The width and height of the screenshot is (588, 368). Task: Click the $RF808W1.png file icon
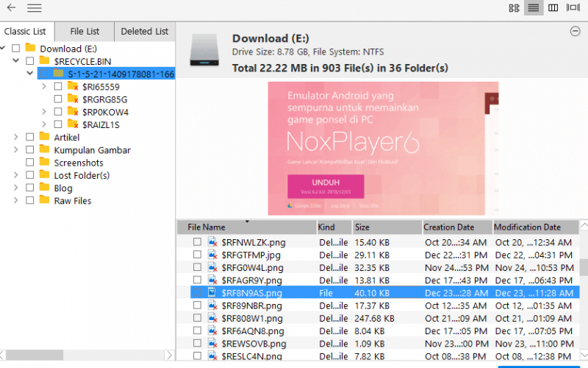(212, 318)
